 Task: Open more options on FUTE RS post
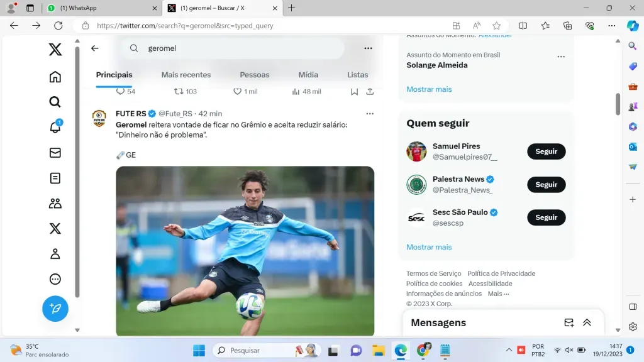(370, 114)
